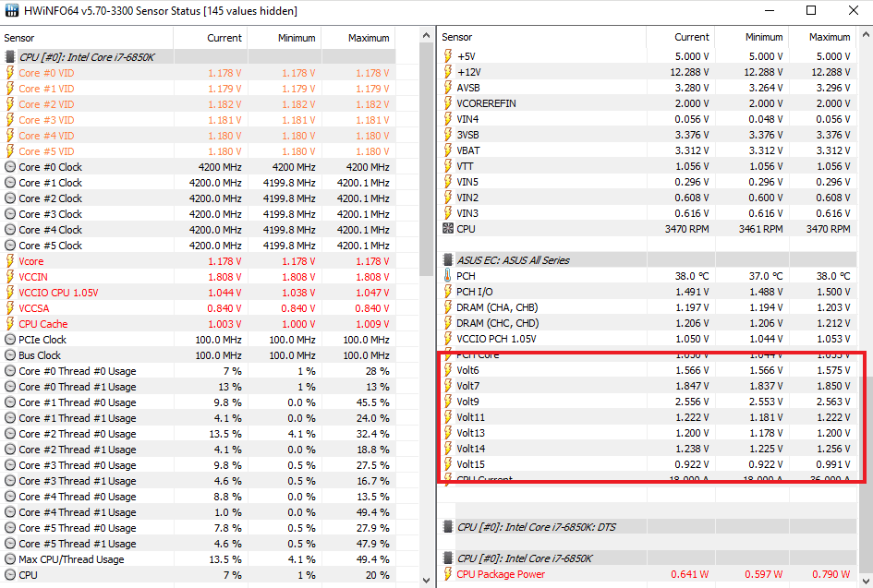Click the lightning icon beside VCCIN
This screenshot has height=588, width=873.
coord(9,277)
